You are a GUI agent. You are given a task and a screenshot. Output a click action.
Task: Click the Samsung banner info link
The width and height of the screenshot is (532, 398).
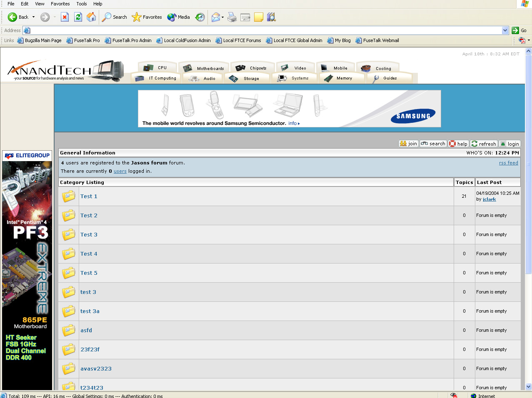point(294,123)
